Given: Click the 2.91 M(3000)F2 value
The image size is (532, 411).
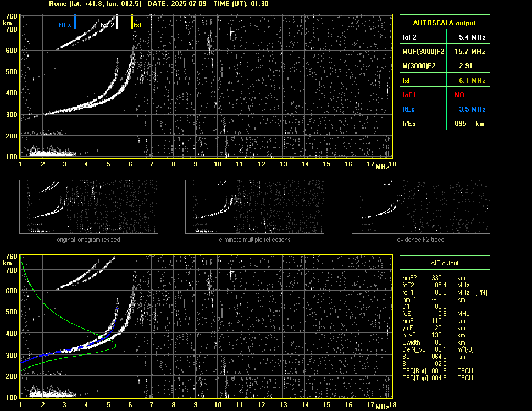Looking at the screenshot, I should [465, 66].
